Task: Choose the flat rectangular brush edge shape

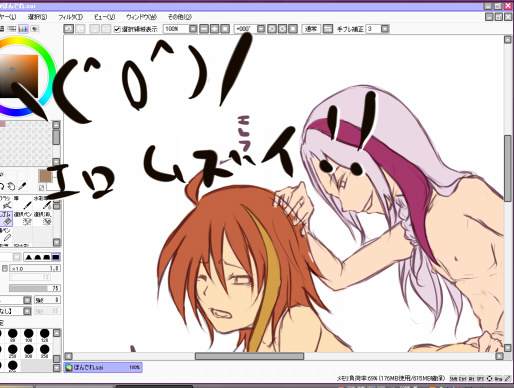Action: point(56,257)
